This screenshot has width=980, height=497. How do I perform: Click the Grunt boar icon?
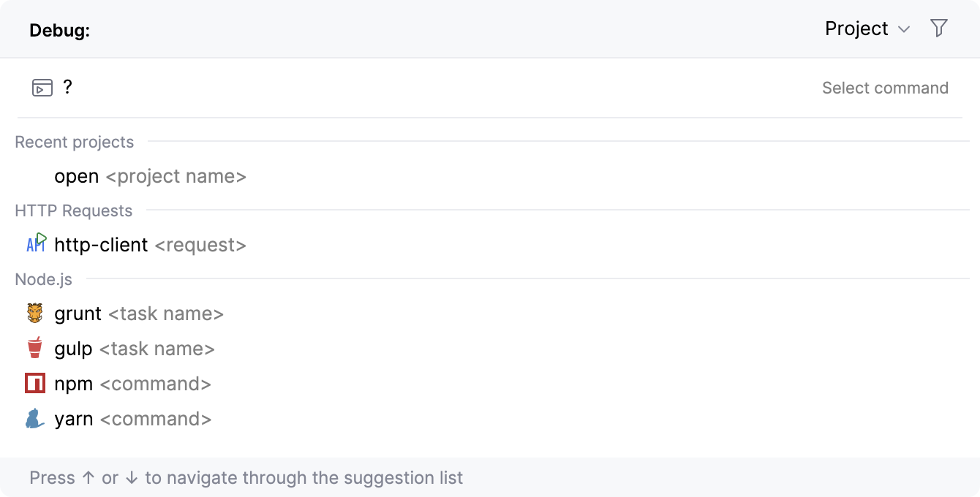click(x=35, y=314)
